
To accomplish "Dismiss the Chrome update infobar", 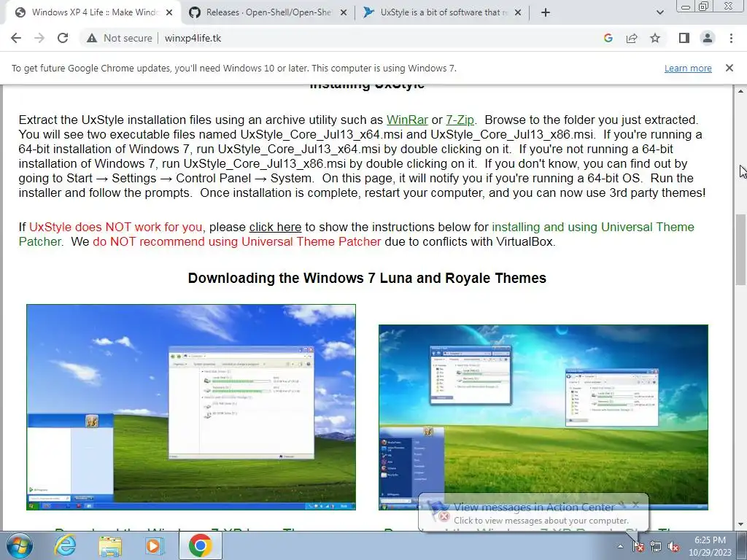I will tap(729, 68).
